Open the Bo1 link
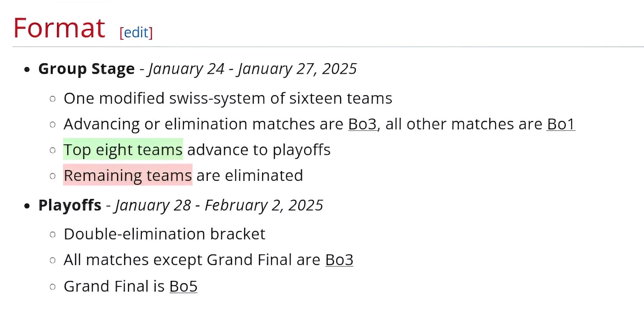The image size is (644, 312). point(561,124)
